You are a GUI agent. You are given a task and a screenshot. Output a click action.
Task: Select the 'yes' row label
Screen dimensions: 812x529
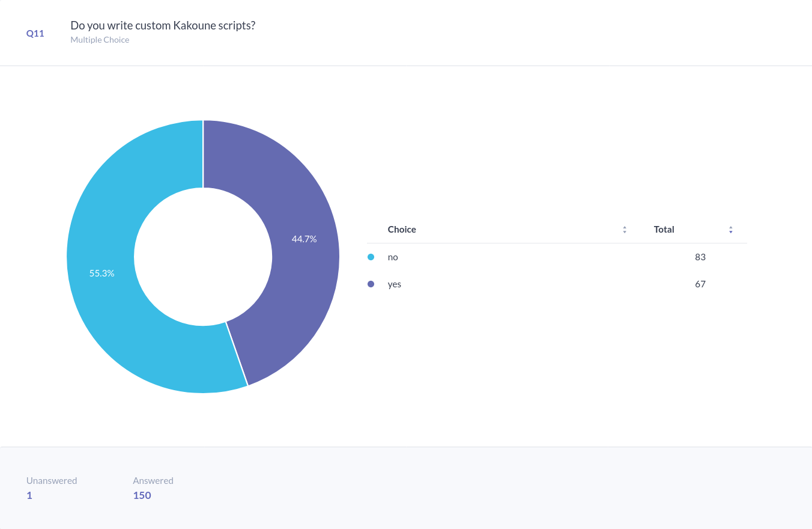click(x=394, y=284)
